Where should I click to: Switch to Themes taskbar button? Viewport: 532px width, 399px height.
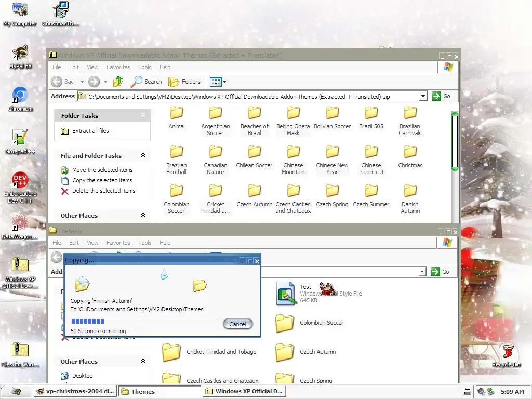pos(161,392)
